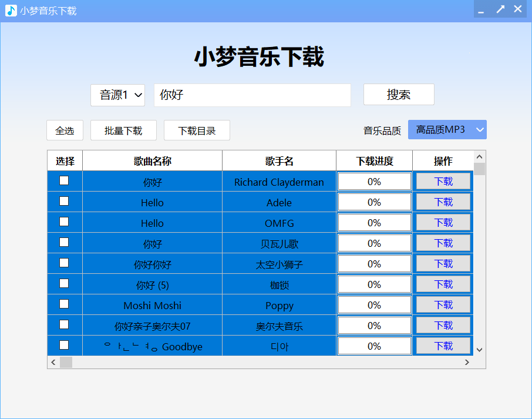Check the box for Adele's Hello
This screenshot has width=532, height=419.
tap(64, 202)
